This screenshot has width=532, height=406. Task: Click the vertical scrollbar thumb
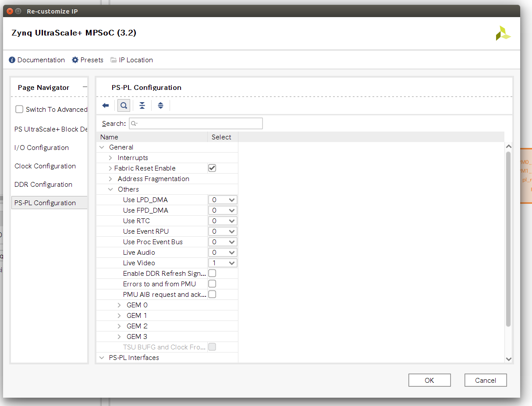coord(508,239)
